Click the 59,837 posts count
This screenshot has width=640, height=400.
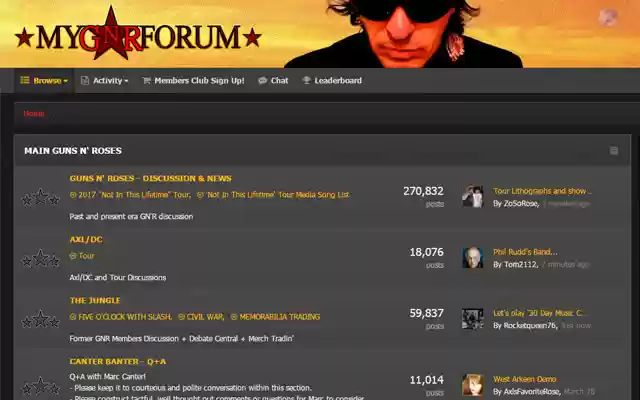427,313
